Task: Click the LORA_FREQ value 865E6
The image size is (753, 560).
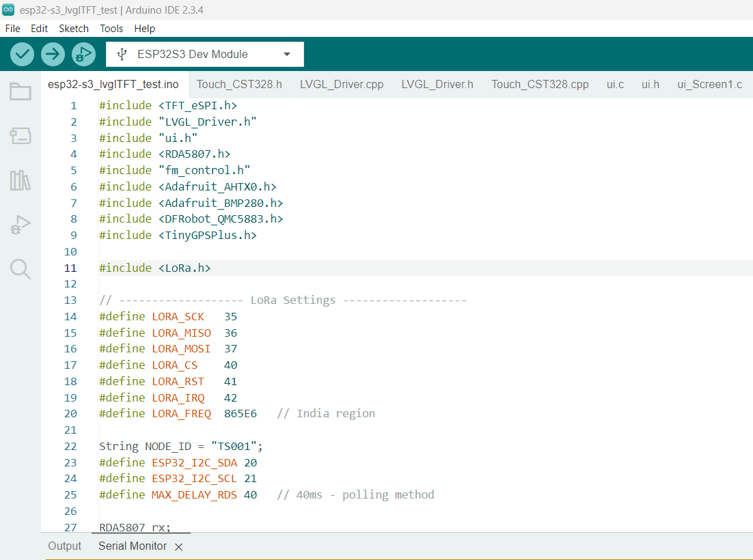Action: point(241,414)
